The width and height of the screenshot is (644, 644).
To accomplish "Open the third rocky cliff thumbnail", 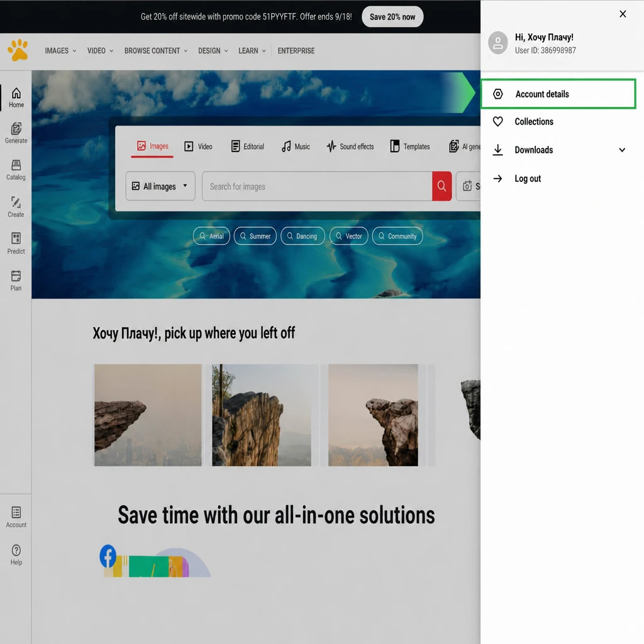I will click(x=373, y=415).
